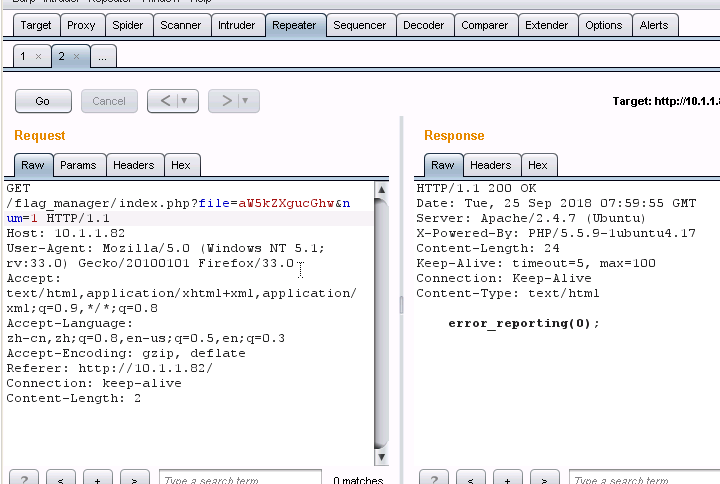Open the Target tab
Screen dimensions: 720x484
pyautogui.click(x=36, y=25)
